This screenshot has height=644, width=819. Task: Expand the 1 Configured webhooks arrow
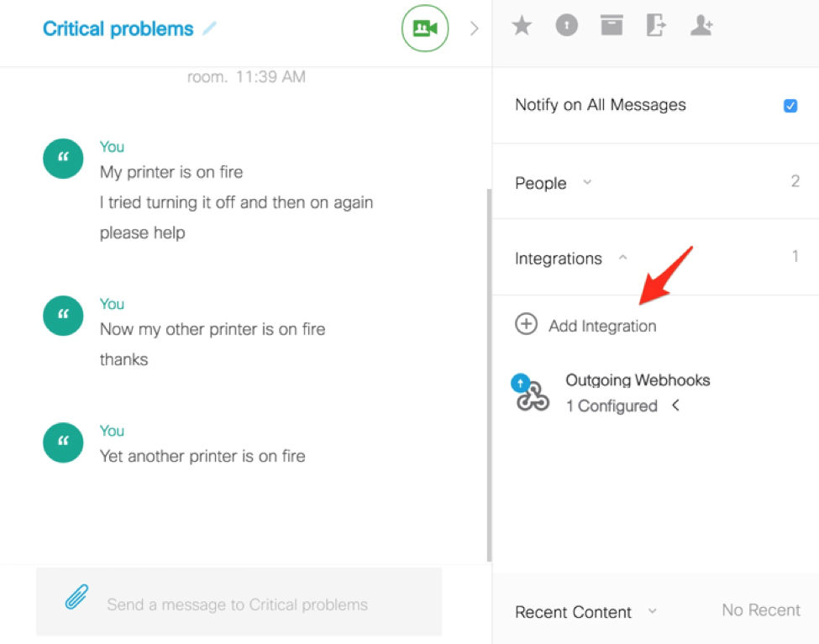(x=675, y=406)
